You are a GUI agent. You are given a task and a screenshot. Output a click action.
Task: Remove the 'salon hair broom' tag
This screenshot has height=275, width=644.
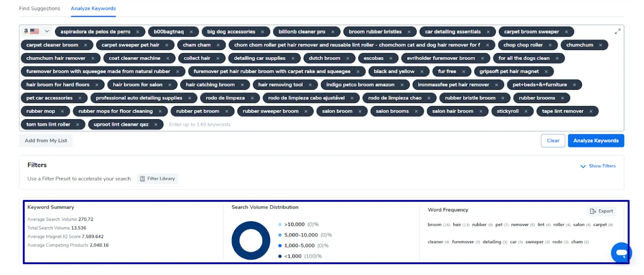tap(481, 112)
